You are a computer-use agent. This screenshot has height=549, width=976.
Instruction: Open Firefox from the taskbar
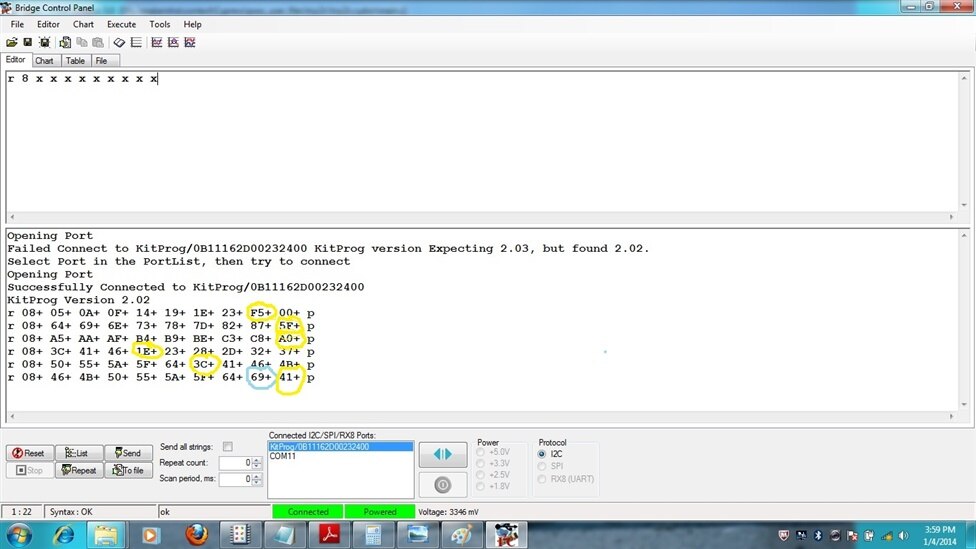pos(196,535)
